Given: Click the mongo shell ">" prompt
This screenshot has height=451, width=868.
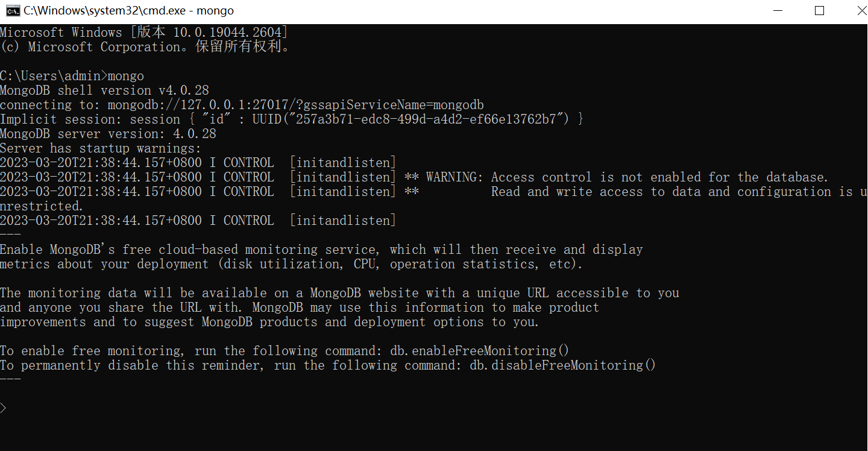Looking at the screenshot, I should pyautogui.click(x=4, y=408).
